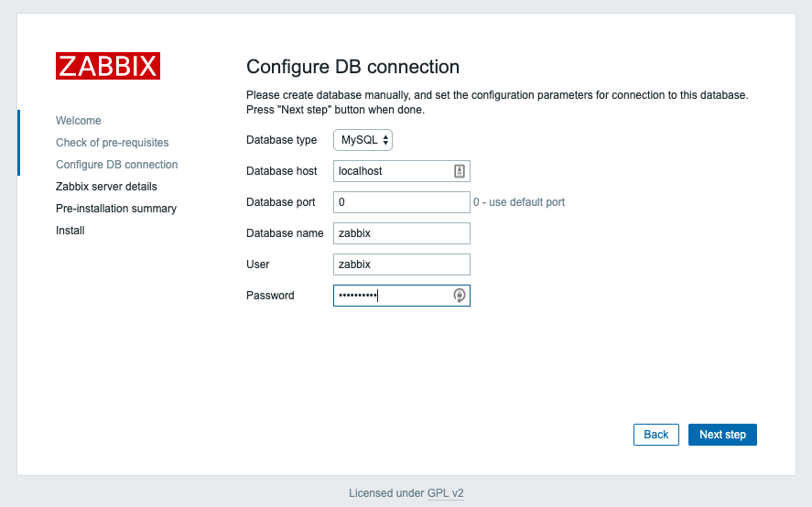Click the Database type label
This screenshot has width=812, height=507.
281,140
